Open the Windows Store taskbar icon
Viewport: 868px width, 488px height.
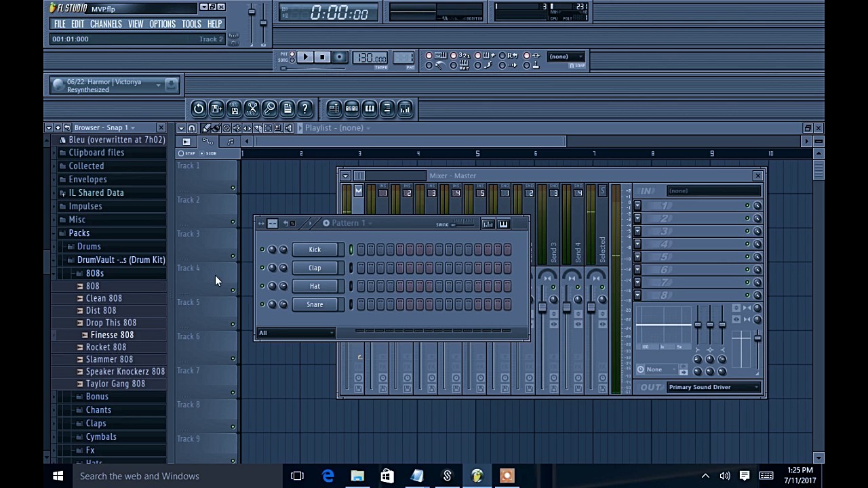pos(387,476)
